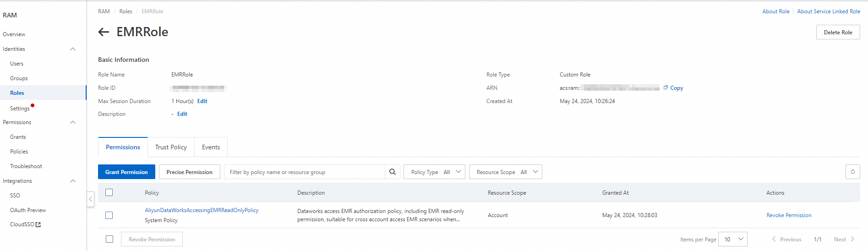Open OAuth Preview in the sidebar

(28, 210)
